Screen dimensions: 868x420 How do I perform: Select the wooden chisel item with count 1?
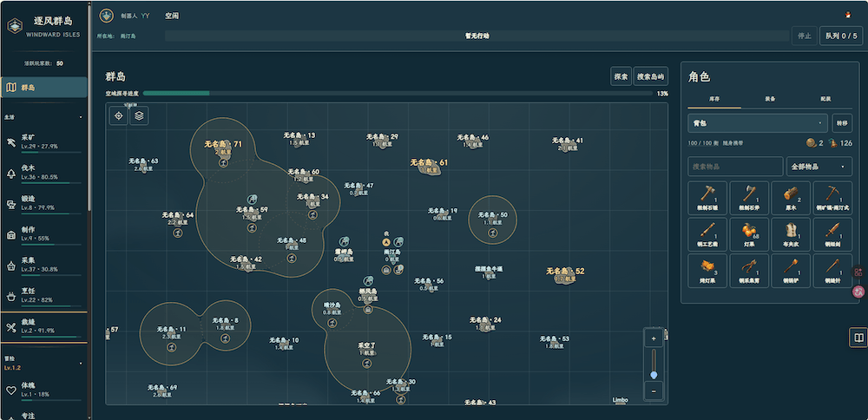[707, 234]
